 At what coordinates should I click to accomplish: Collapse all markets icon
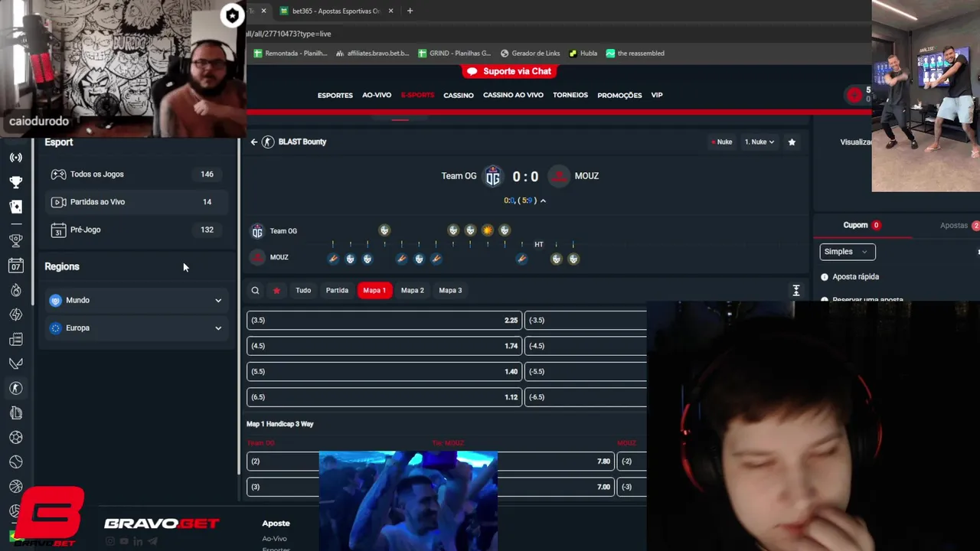pyautogui.click(x=796, y=291)
